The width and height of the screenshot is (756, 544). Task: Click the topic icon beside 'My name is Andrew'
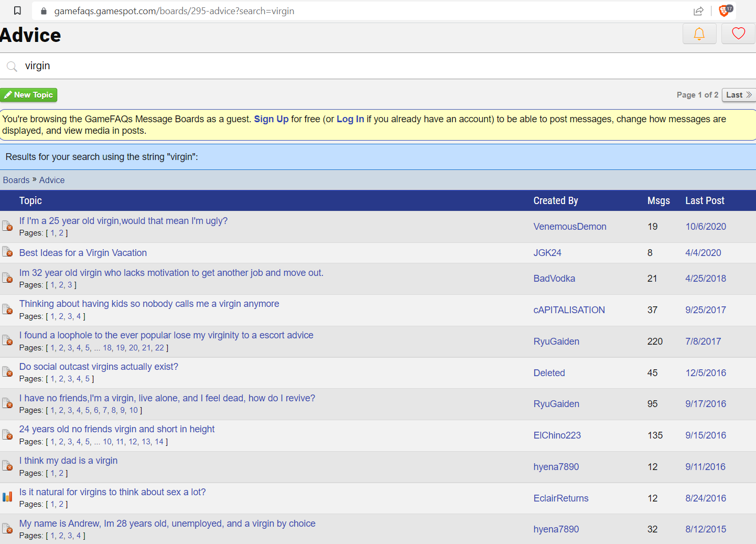(x=7, y=528)
